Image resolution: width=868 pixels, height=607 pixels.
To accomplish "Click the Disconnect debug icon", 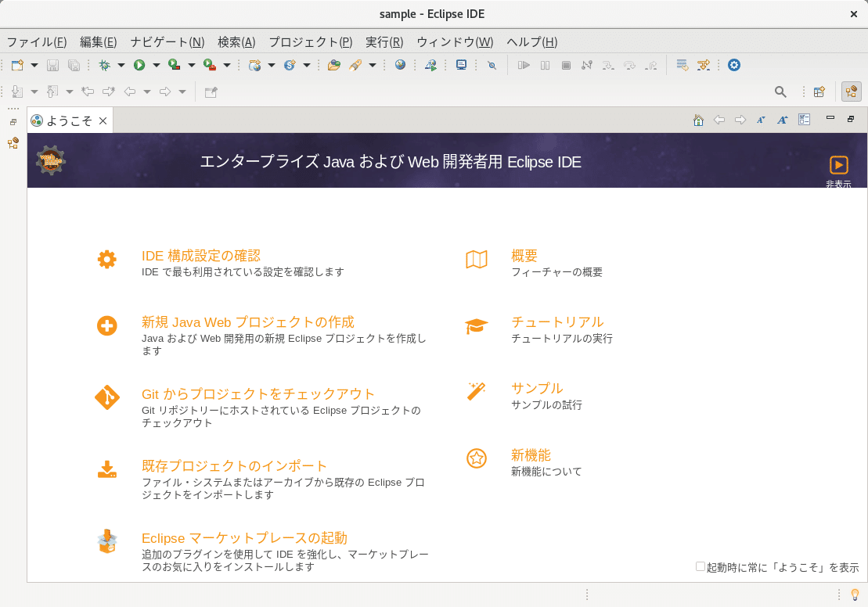I will point(587,65).
